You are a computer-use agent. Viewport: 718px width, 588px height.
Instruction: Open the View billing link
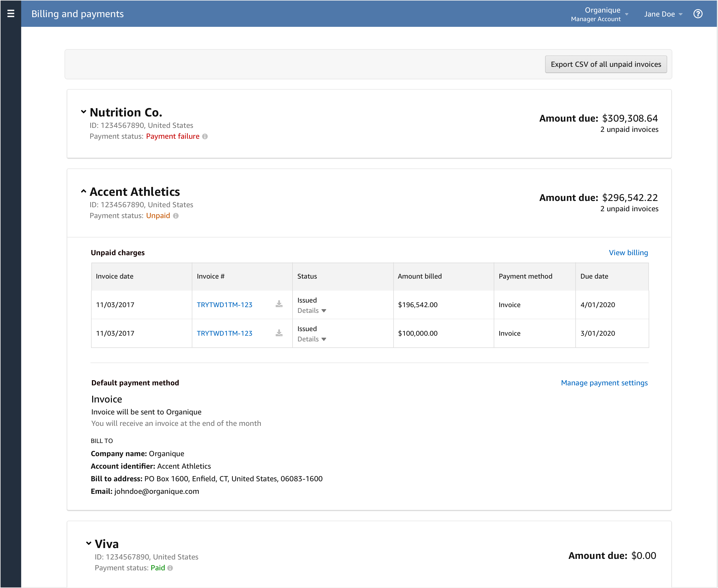pos(628,253)
